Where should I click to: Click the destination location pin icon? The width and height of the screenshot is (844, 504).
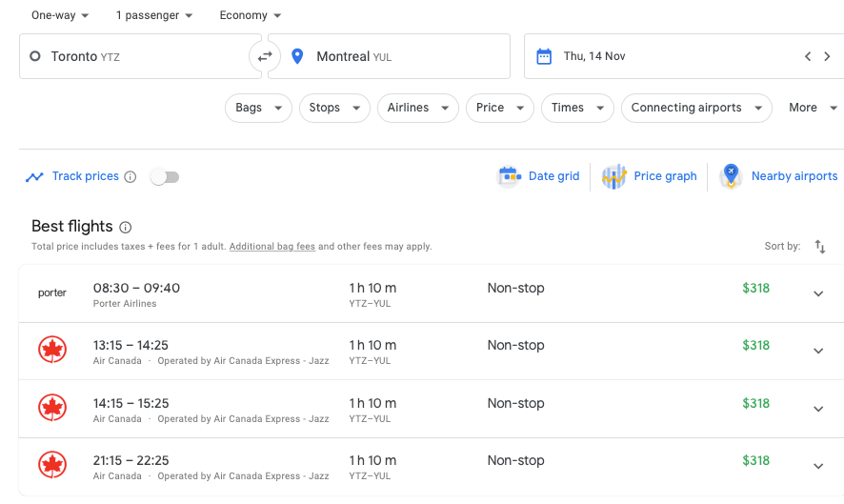[297, 56]
